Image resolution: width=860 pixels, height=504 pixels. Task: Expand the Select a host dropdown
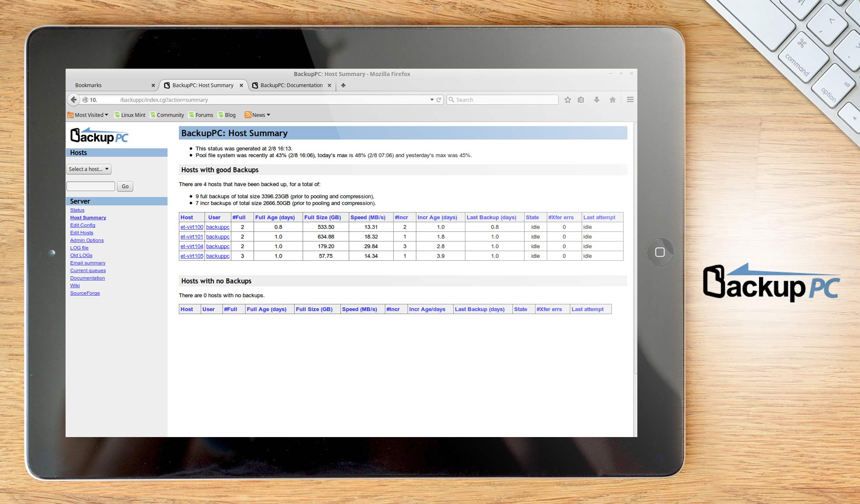pyautogui.click(x=89, y=169)
